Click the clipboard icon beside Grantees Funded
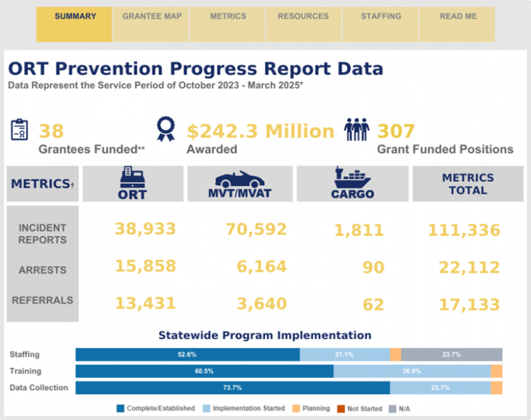531x420 pixels. 19,130
